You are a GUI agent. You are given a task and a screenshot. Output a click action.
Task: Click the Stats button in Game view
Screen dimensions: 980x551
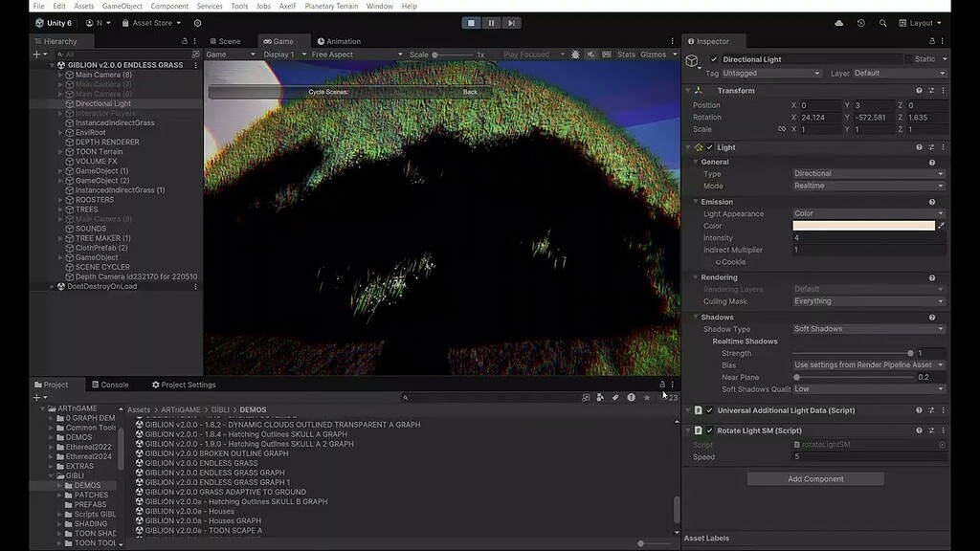[x=626, y=55]
